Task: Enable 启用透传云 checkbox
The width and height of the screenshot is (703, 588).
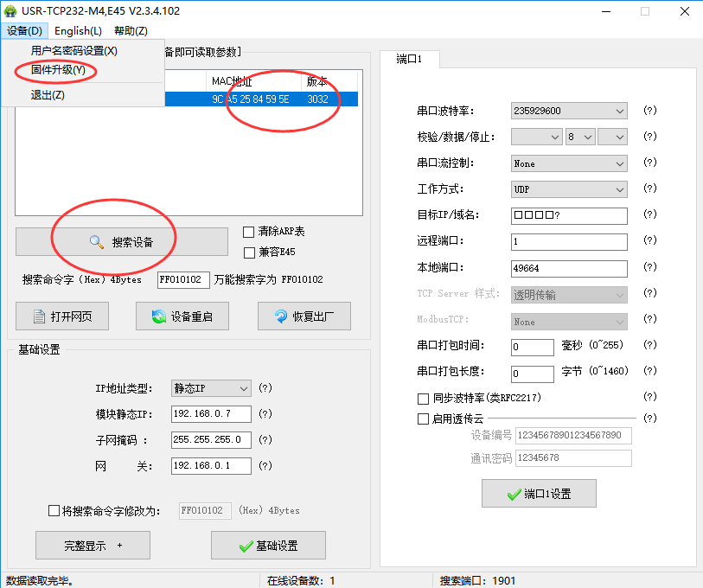Action: 423,419
